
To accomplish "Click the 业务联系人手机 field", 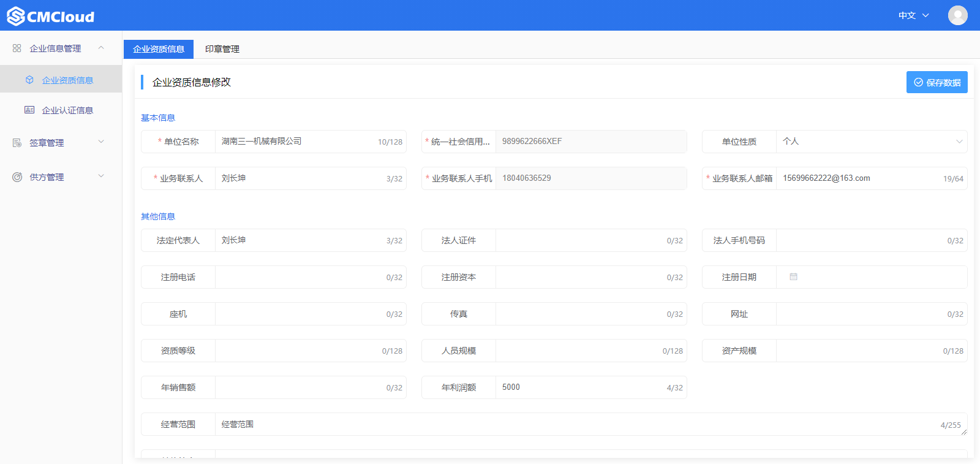I will pyautogui.click(x=591, y=178).
